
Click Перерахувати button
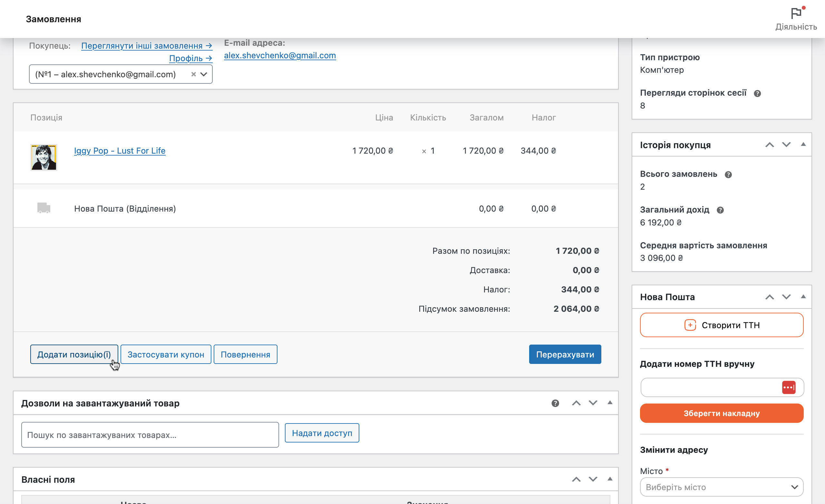(x=565, y=354)
